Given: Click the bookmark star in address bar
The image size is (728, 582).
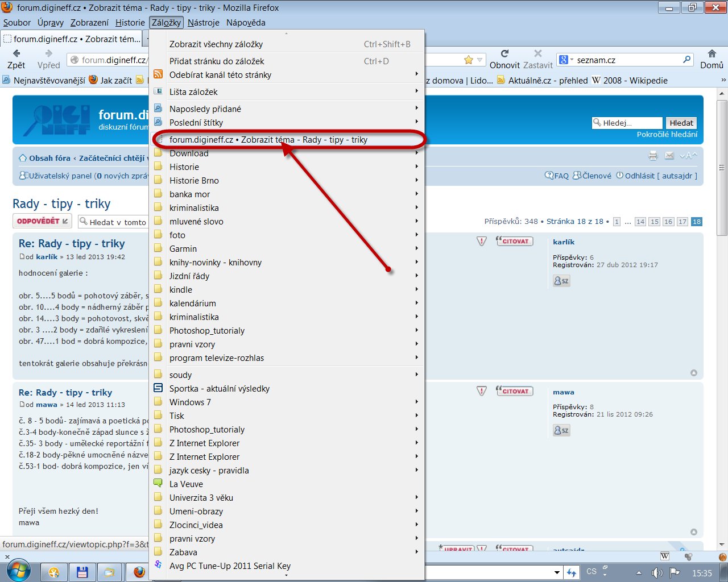Looking at the screenshot, I should tap(468, 60).
